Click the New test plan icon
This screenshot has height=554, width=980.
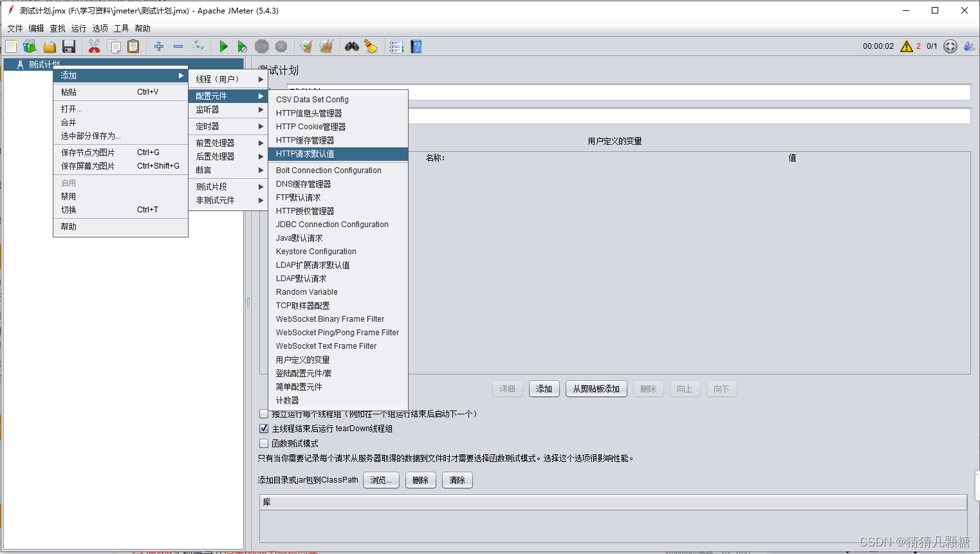(x=11, y=46)
